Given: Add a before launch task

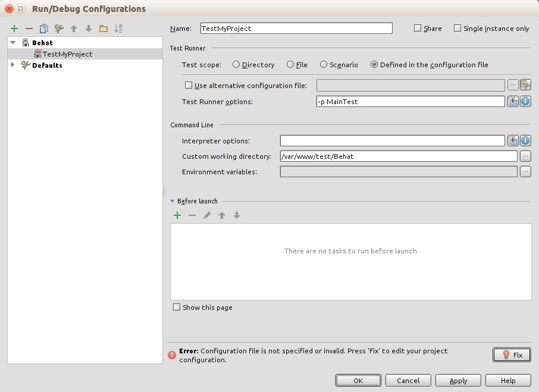Looking at the screenshot, I should click(x=177, y=215).
